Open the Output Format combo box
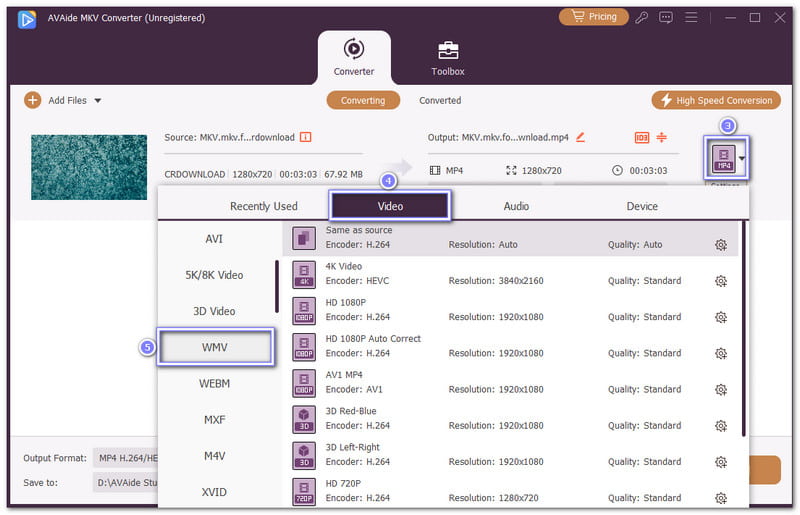 126,458
